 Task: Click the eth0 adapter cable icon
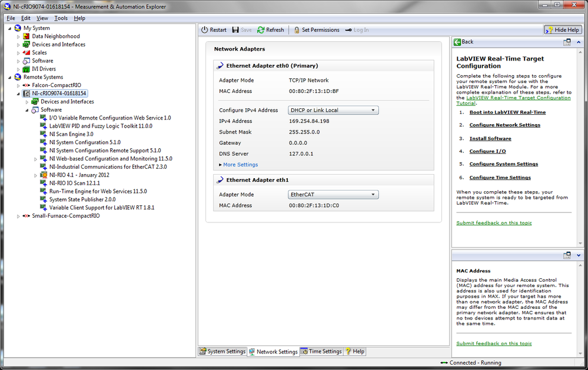[220, 66]
